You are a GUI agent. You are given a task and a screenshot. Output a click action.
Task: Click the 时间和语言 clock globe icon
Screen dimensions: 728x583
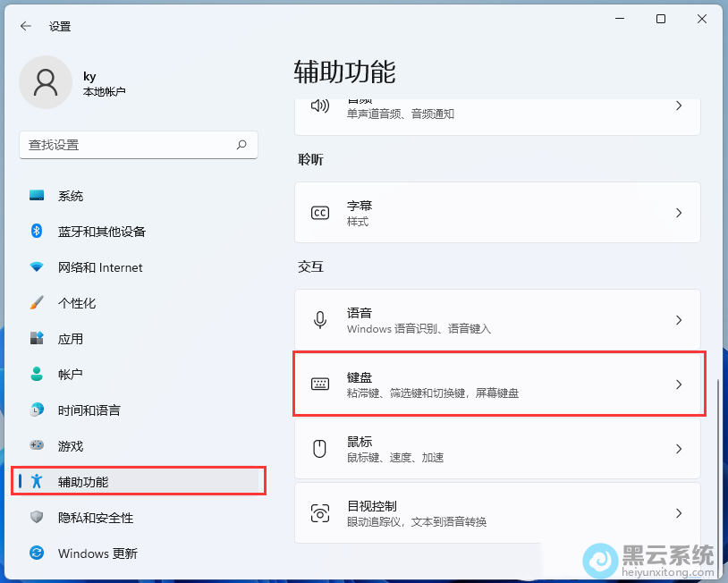click(37, 410)
